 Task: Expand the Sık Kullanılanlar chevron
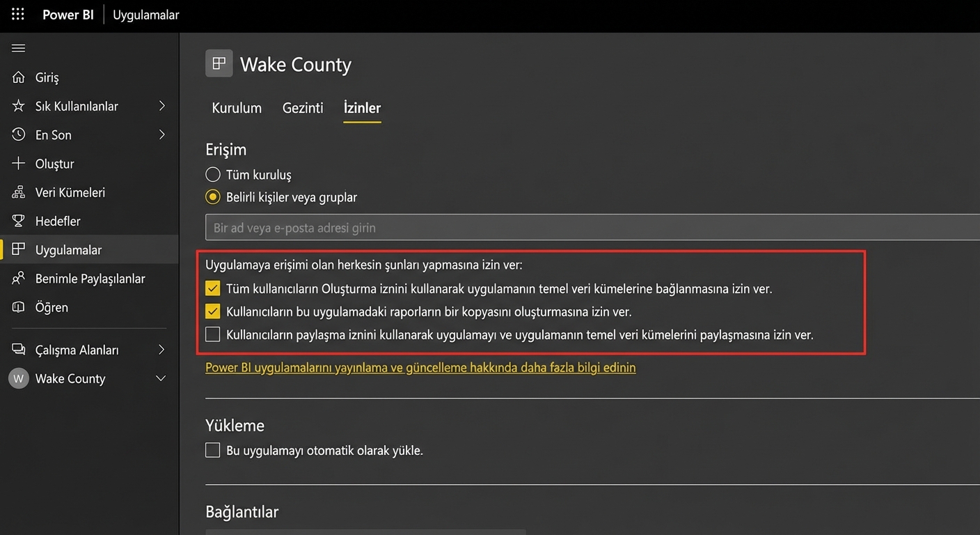(161, 106)
